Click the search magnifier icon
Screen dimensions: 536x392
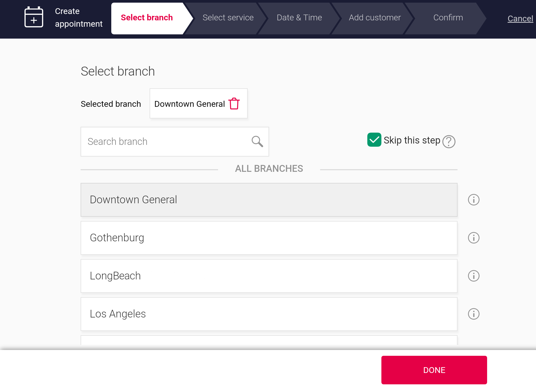[x=257, y=141]
